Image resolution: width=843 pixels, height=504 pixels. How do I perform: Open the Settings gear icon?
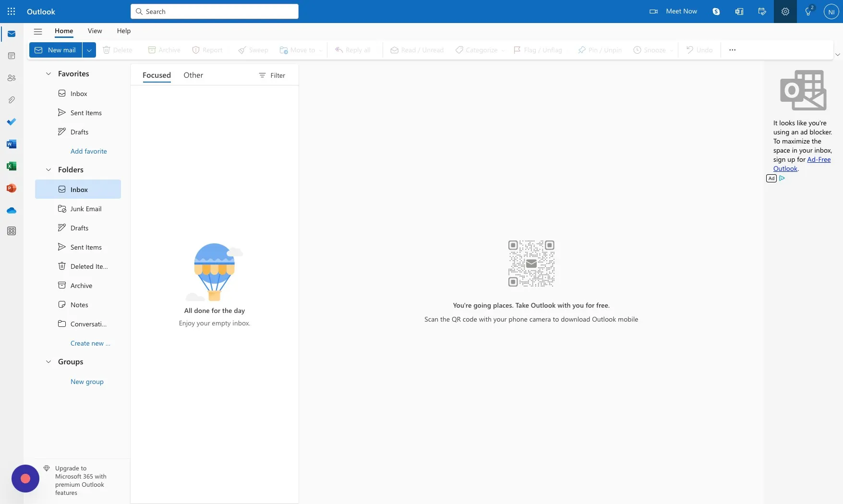pyautogui.click(x=785, y=12)
